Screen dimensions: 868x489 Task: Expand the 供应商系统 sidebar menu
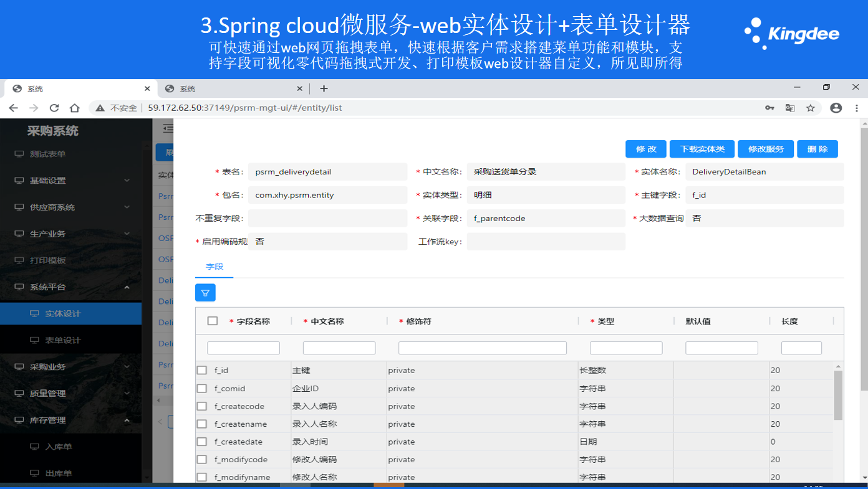[x=70, y=207]
